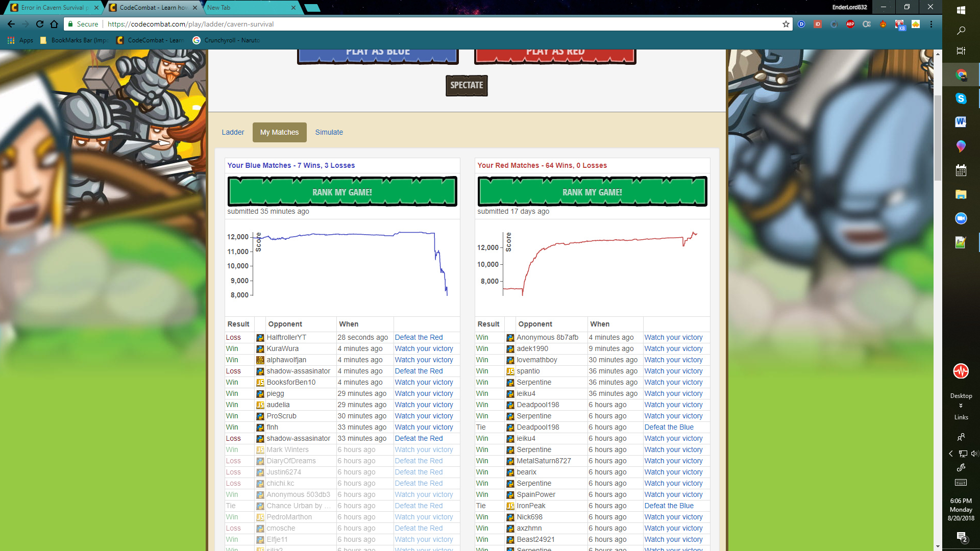Bookmark this page with the star icon
This screenshot has width=980, height=551.
[x=786, y=24]
